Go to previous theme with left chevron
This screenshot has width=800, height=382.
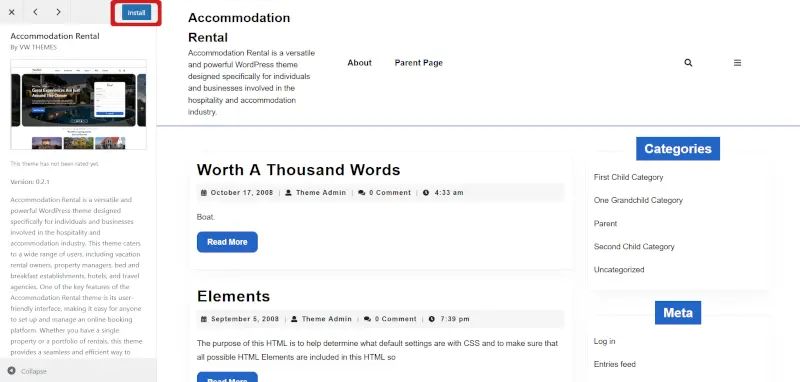pos(35,12)
